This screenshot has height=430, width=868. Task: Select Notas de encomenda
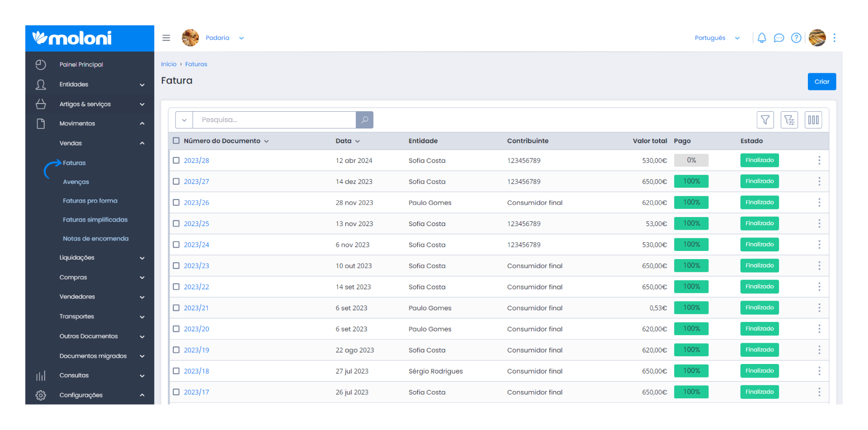pos(95,239)
